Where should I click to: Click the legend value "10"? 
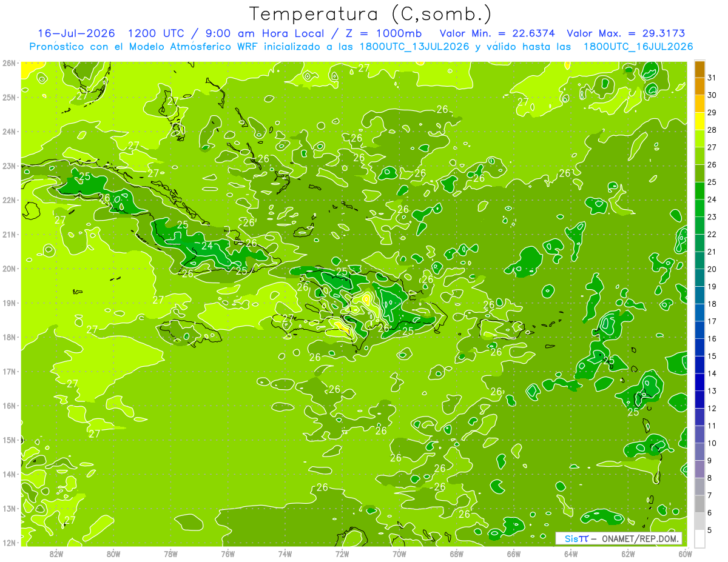pos(712,443)
